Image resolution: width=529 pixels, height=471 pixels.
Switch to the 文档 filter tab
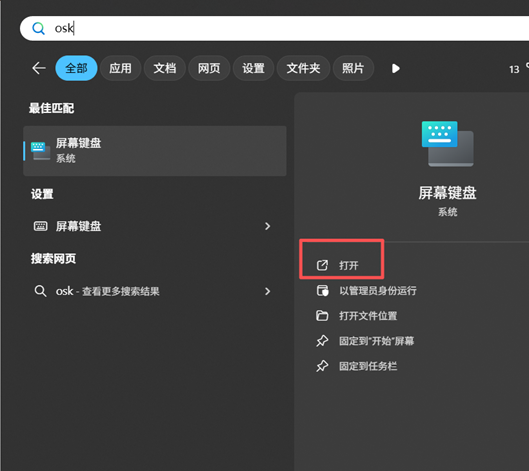point(165,68)
